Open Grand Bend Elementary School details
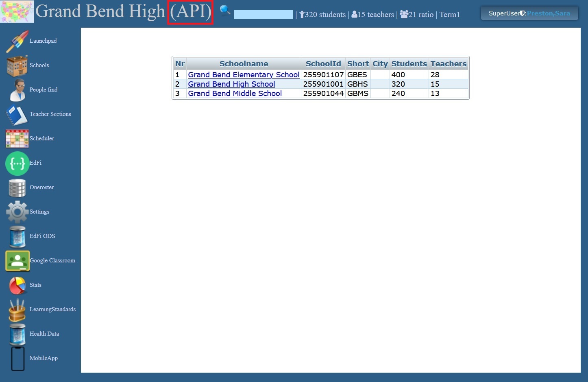The width and height of the screenshot is (588, 382). pos(243,75)
